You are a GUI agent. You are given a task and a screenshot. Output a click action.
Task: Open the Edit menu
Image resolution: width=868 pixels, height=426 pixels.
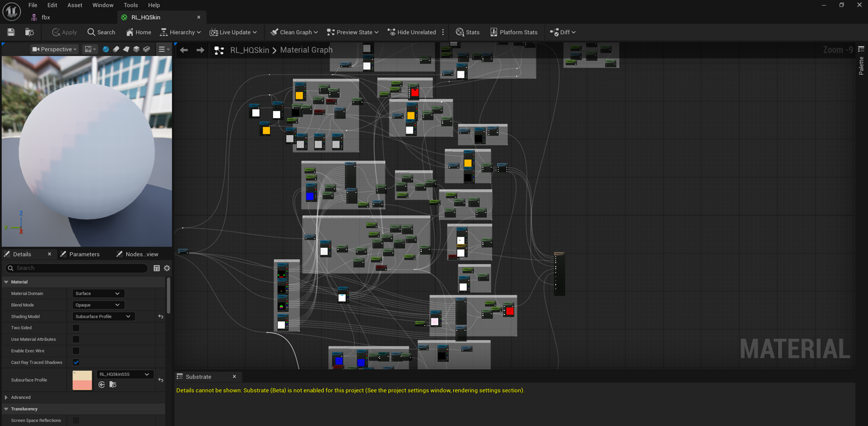click(x=52, y=5)
